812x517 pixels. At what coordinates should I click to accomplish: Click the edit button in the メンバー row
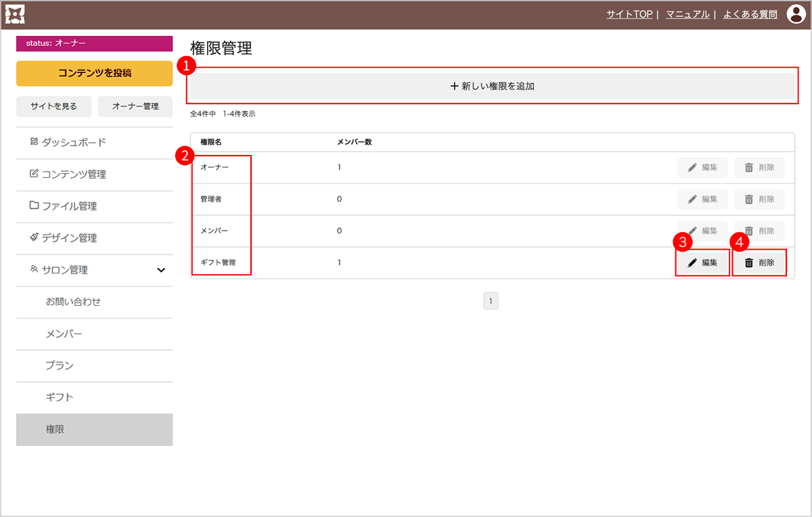click(x=702, y=231)
